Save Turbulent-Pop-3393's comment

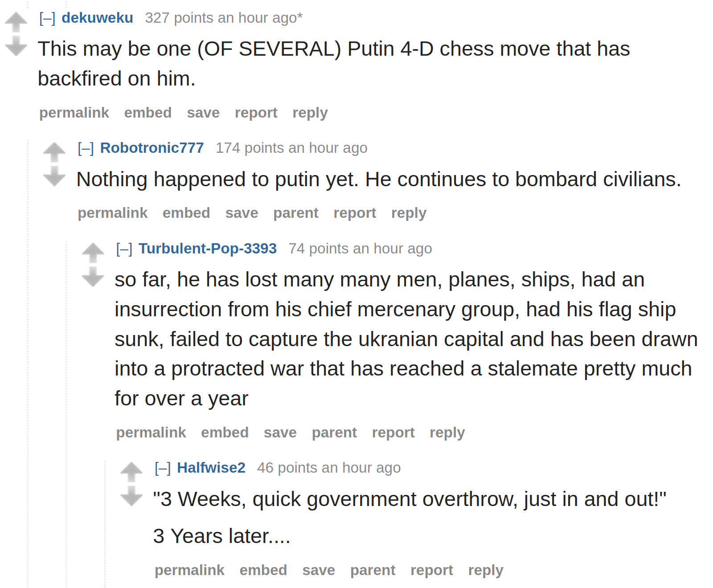[x=280, y=433]
